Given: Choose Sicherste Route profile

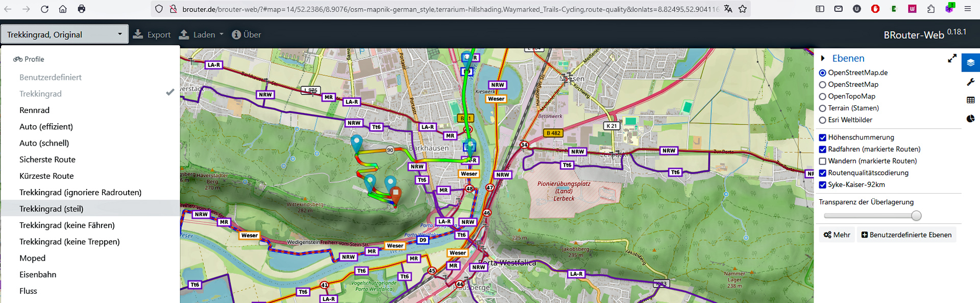Looking at the screenshot, I should coord(90,159).
